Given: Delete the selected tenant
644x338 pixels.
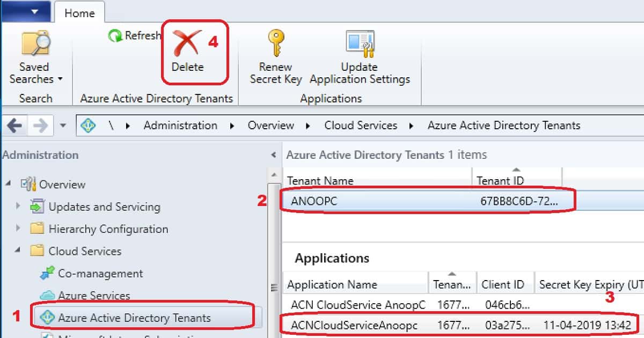Looking at the screenshot, I should [x=187, y=52].
